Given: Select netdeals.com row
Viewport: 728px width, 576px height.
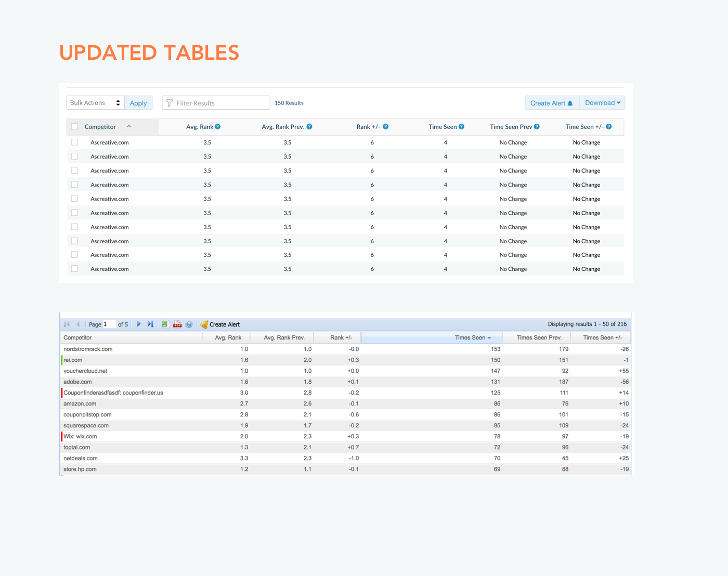Looking at the screenshot, I should (346, 458).
